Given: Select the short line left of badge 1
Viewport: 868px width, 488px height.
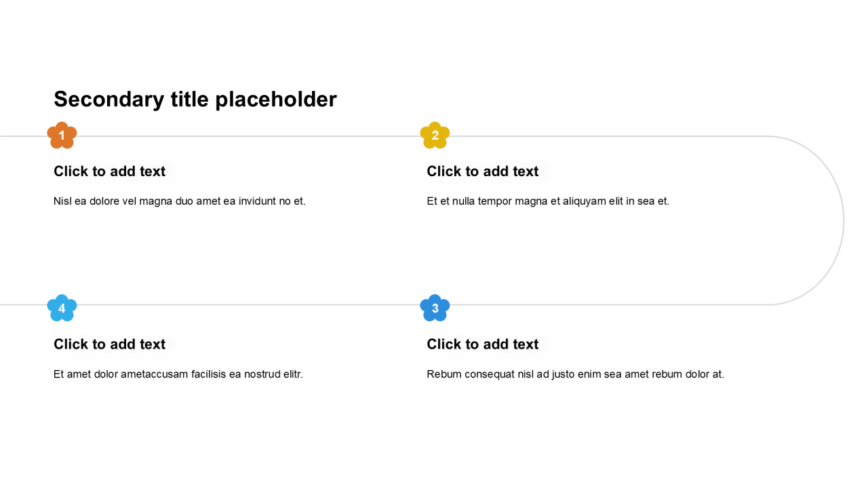Looking at the screenshot, I should coord(22,136).
